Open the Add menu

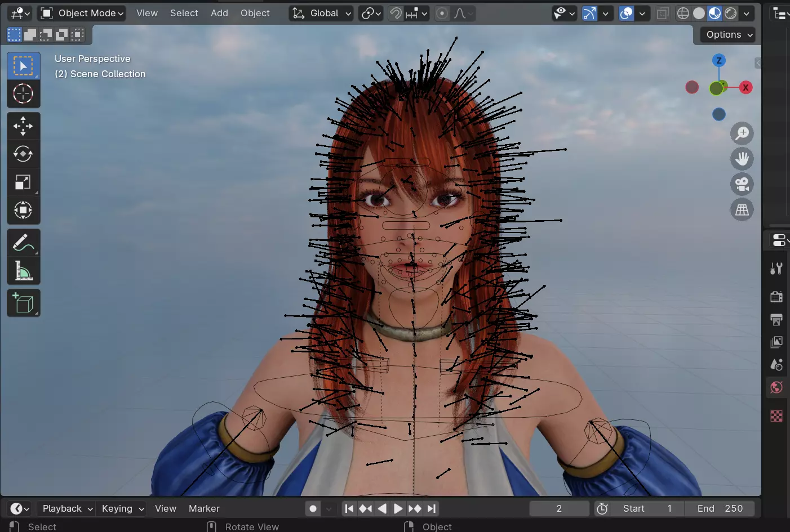(219, 13)
